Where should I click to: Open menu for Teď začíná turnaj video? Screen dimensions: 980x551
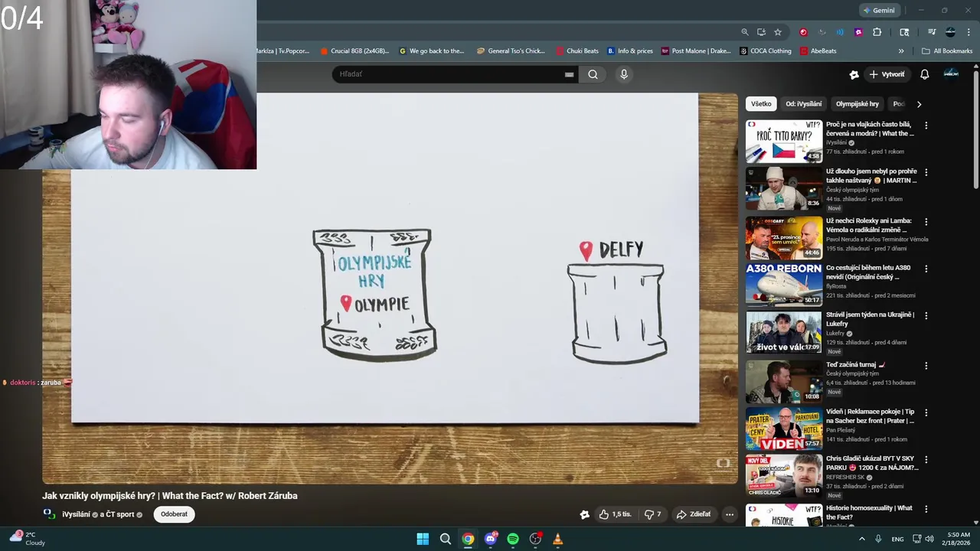click(x=926, y=366)
